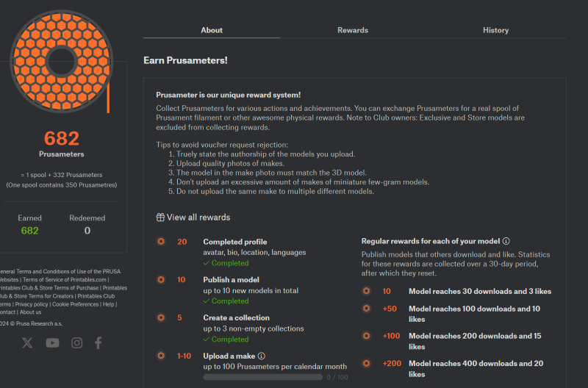588x388 pixels.
Task: Switch to the History tab
Action: click(495, 30)
